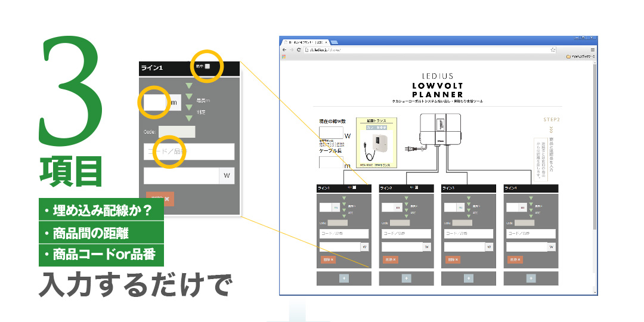Open the transformer product thumbnail

pos(376,147)
